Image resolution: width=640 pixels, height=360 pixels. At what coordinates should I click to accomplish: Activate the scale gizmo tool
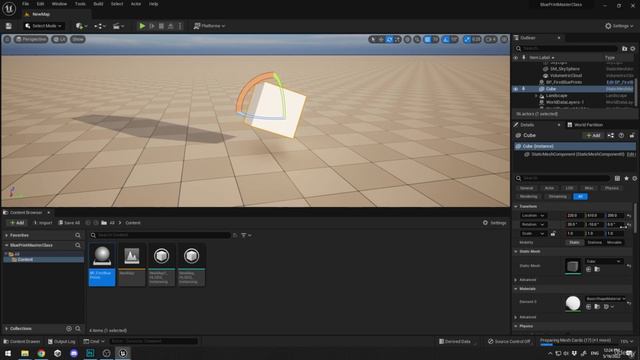[397, 39]
